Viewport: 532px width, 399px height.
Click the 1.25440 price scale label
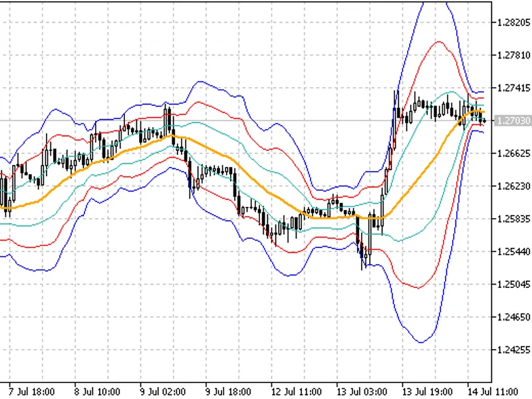coord(513,252)
